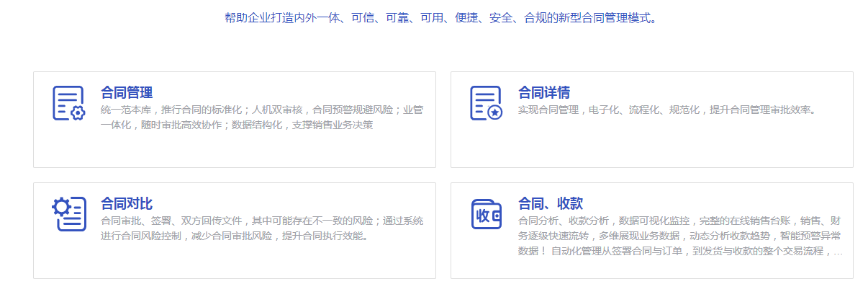
Task: Click the 合同详情 document-star icon
Action: (486, 103)
